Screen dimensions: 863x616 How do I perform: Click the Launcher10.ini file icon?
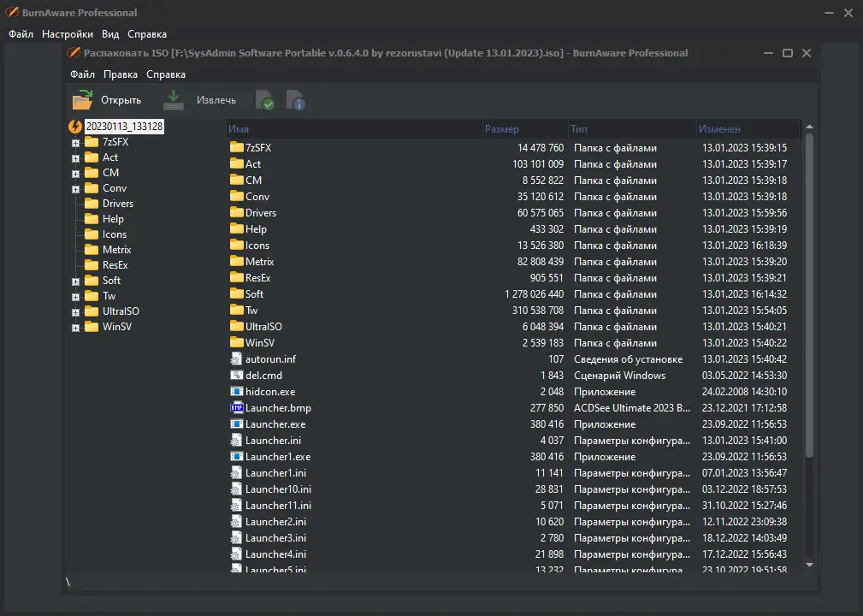coord(236,489)
